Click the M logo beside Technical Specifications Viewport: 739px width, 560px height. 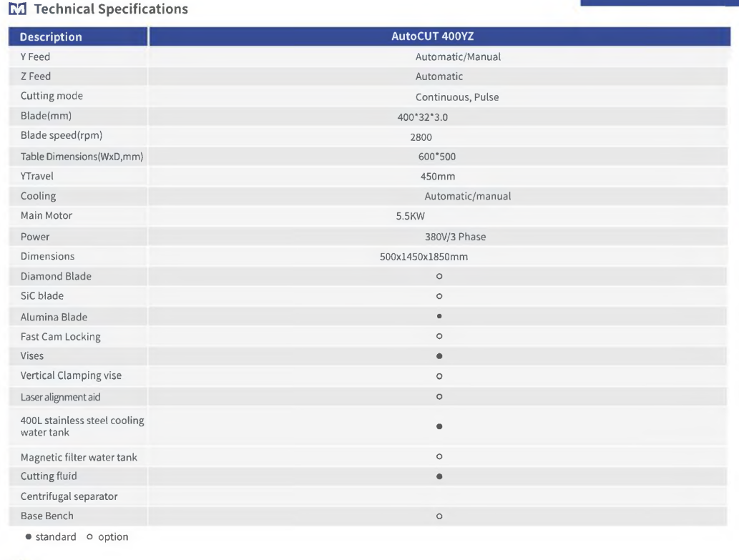click(x=17, y=9)
